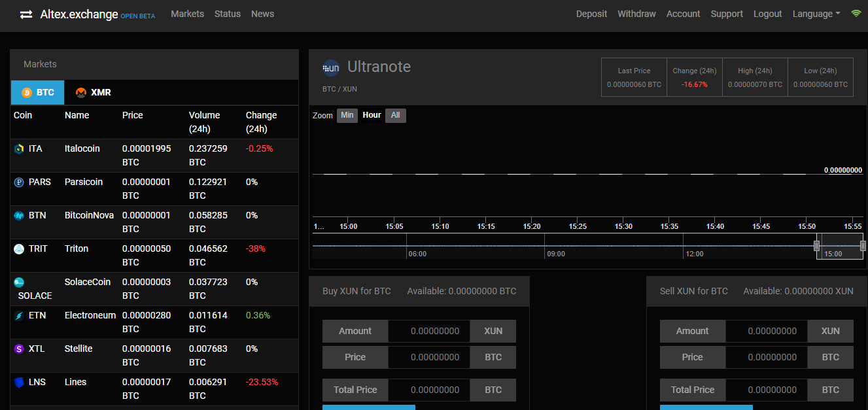Sort markets by Name column header
The image size is (868, 410).
click(x=77, y=115)
